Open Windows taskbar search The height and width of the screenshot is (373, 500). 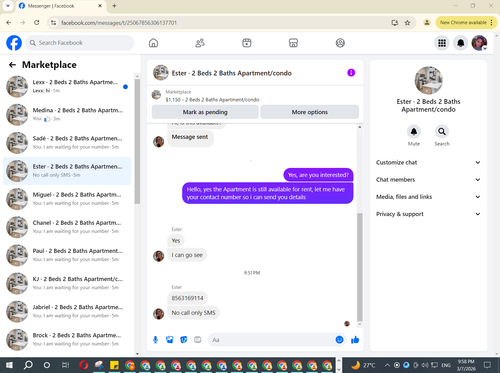(x=28, y=365)
